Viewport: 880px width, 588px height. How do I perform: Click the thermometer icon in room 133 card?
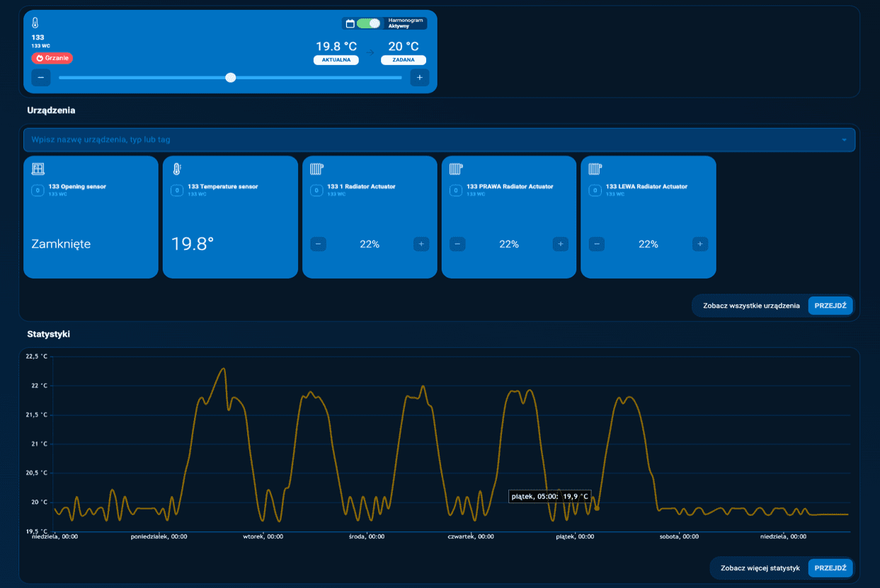click(x=35, y=23)
